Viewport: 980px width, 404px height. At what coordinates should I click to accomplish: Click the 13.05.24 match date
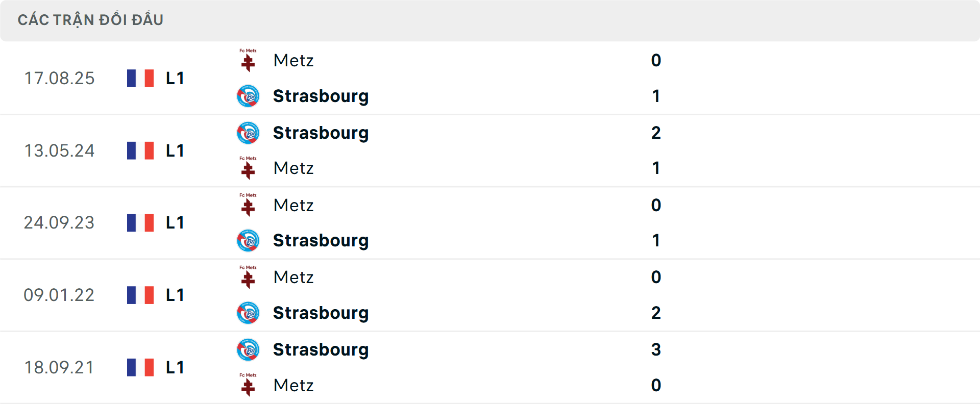[x=60, y=150]
